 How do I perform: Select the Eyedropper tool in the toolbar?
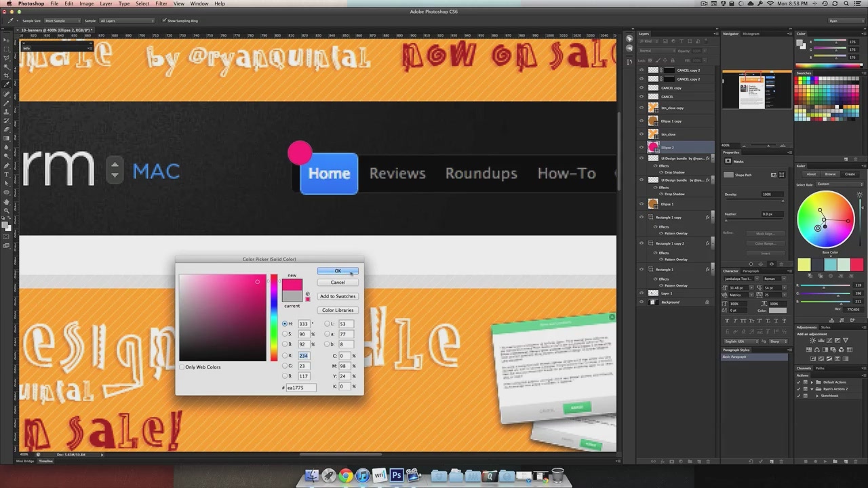click(7, 85)
